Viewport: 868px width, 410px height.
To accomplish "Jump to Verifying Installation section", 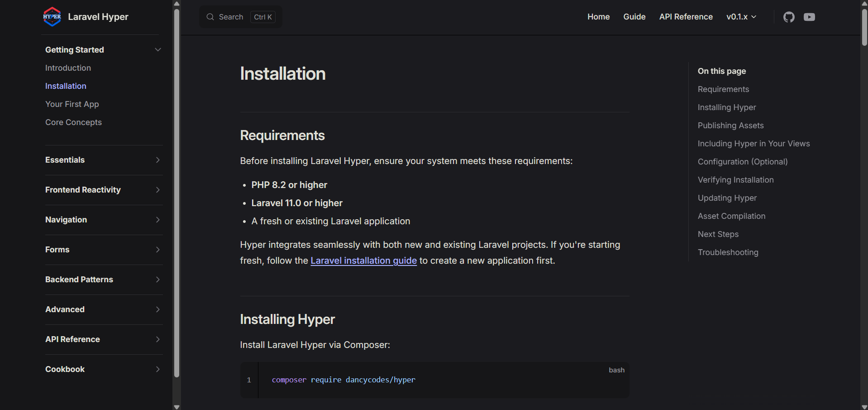I will pos(735,180).
